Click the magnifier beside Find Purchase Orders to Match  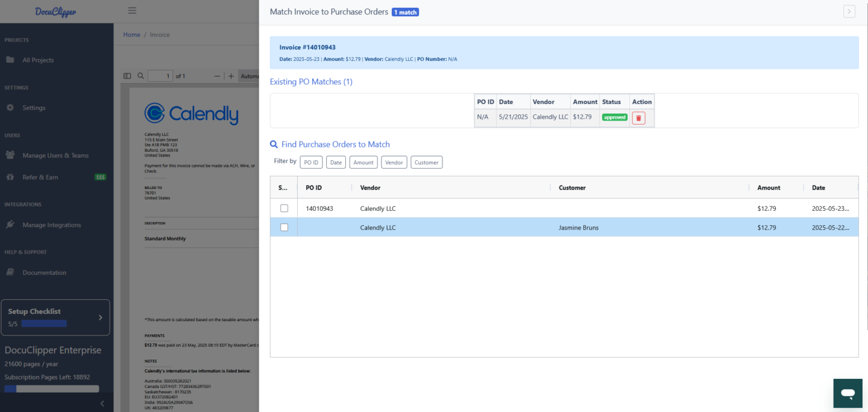(x=274, y=145)
